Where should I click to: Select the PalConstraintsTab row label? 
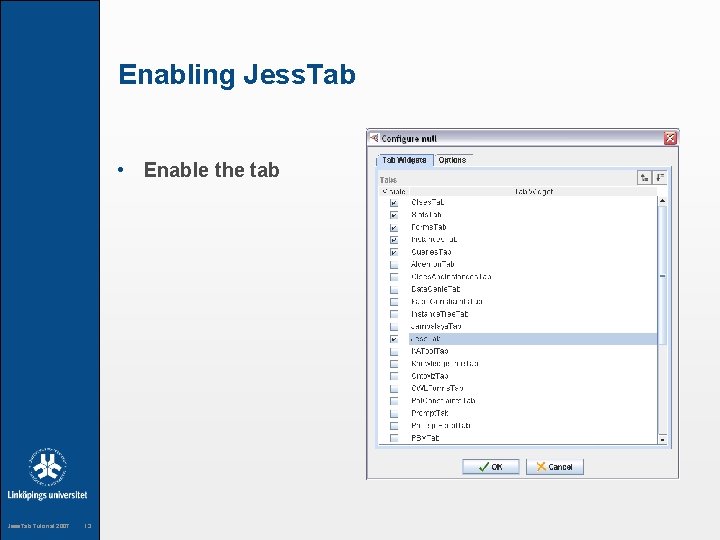(x=443, y=401)
